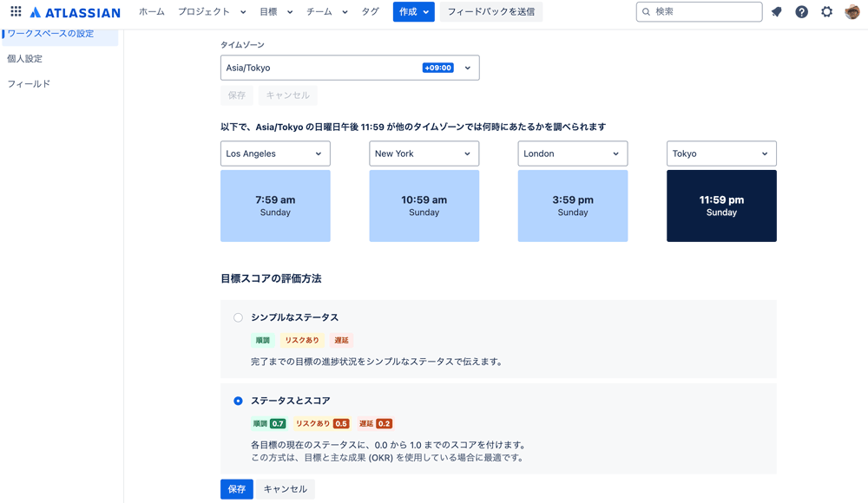Click the フィードバックを送信 button
Viewport: 868px width, 503px height.
[491, 11]
